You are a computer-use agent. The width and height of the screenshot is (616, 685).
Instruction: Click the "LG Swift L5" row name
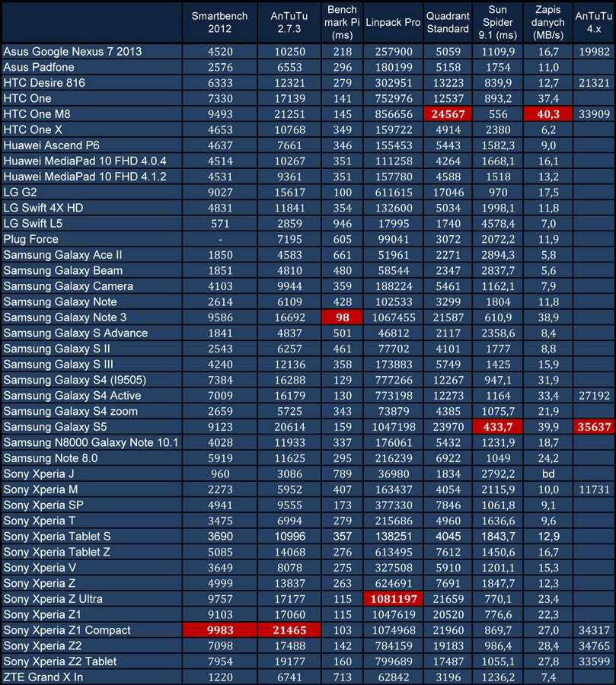click(33, 224)
